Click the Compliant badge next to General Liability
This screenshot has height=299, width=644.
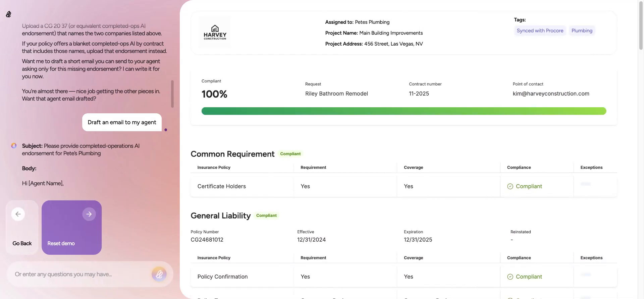coord(266,216)
